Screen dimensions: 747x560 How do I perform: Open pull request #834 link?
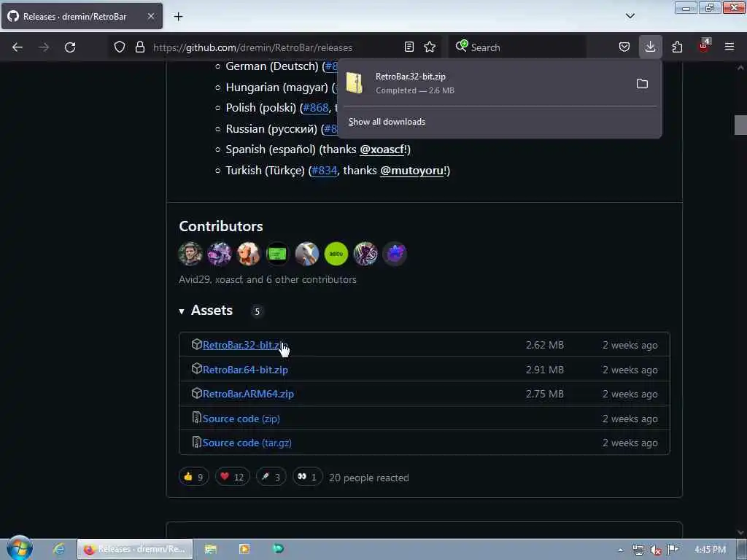[x=325, y=171]
